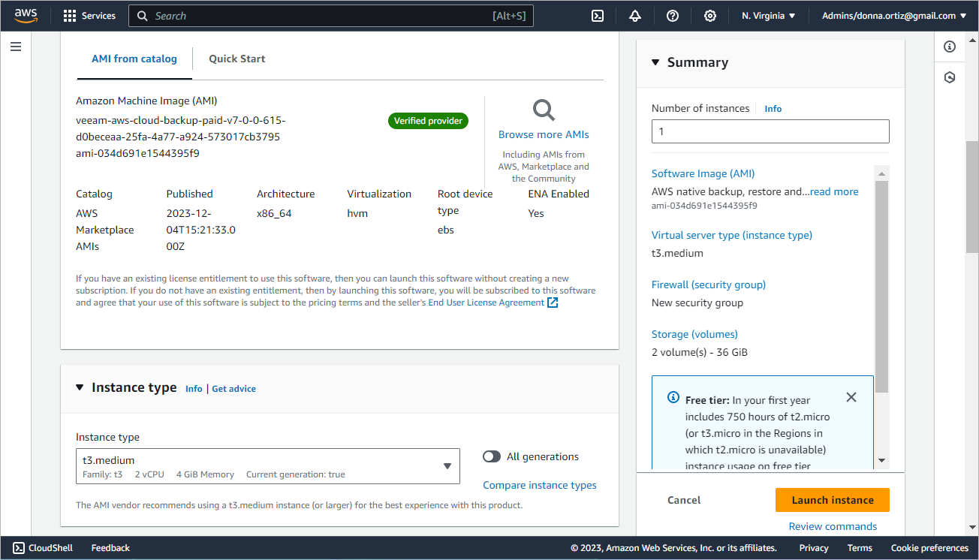Click the Browse more AMIs magnifier icon
The image size is (979, 560).
click(544, 110)
